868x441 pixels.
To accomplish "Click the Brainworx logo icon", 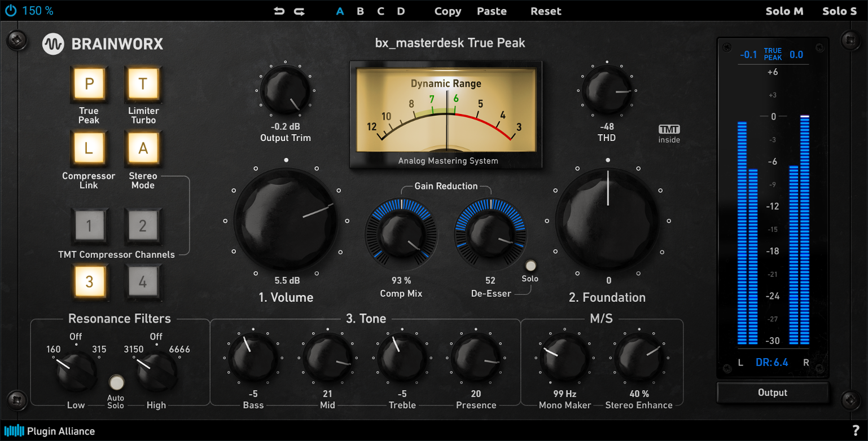I will click(53, 44).
